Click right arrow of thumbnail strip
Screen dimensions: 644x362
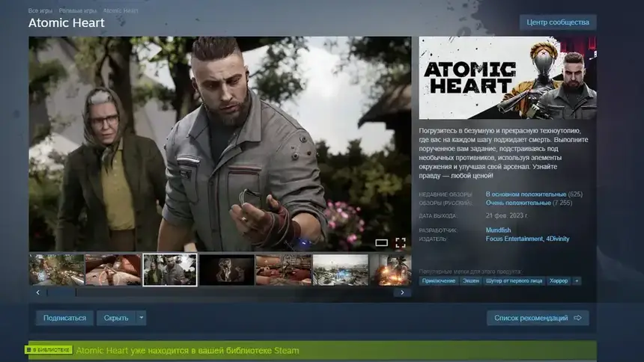[402, 292]
